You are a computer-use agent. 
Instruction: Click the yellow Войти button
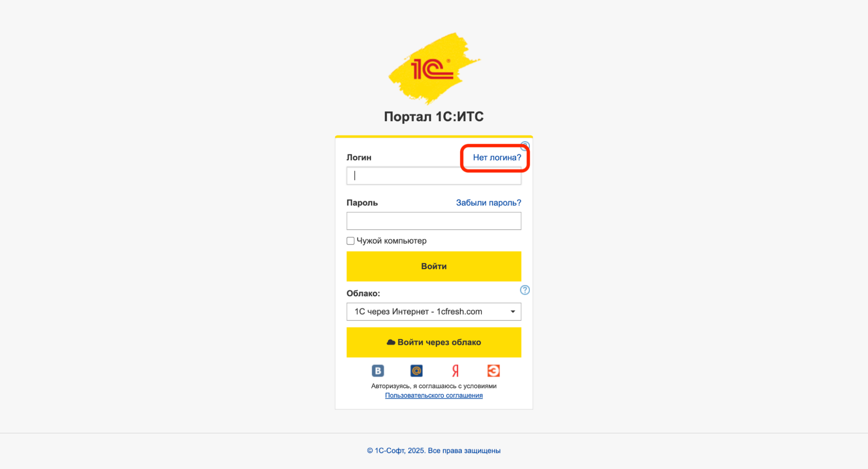pos(434,266)
